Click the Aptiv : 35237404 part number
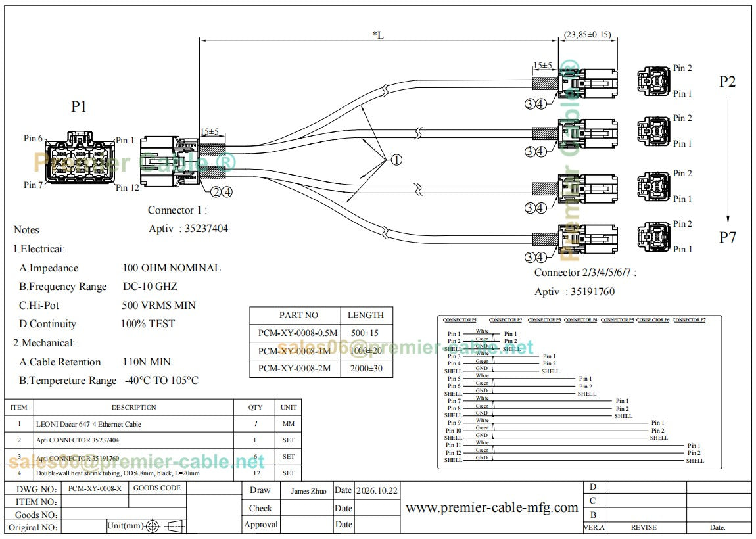 tap(189, 229)
